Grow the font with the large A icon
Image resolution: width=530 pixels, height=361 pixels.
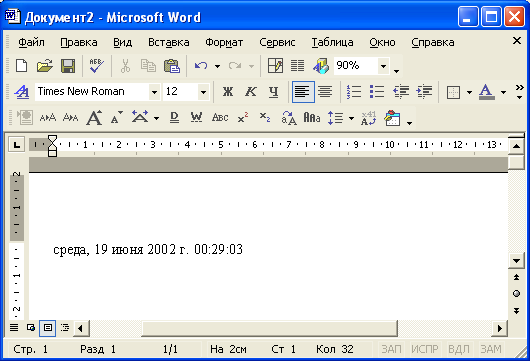click(94, 118)
